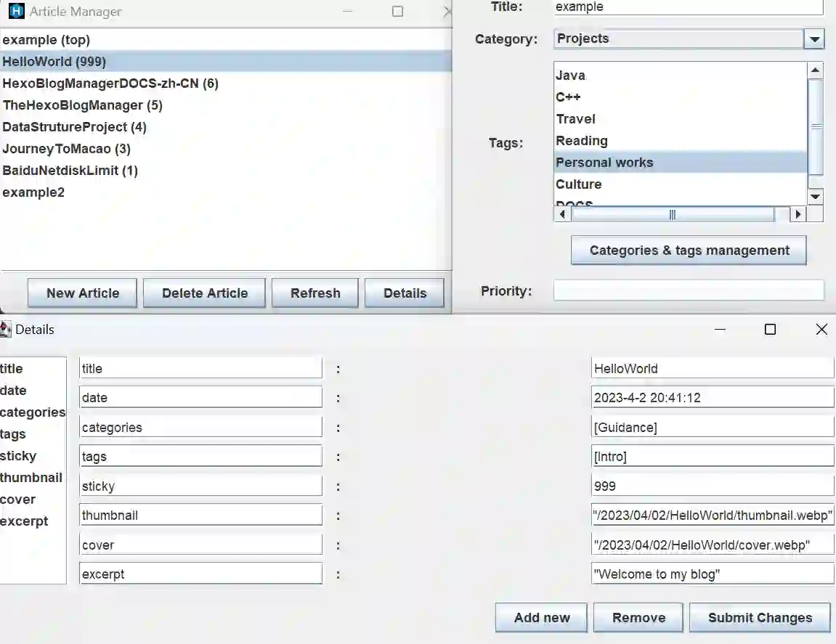Click the 'title' key field
836x644 pixels.
pyautogui.click(x=201, y=368)
